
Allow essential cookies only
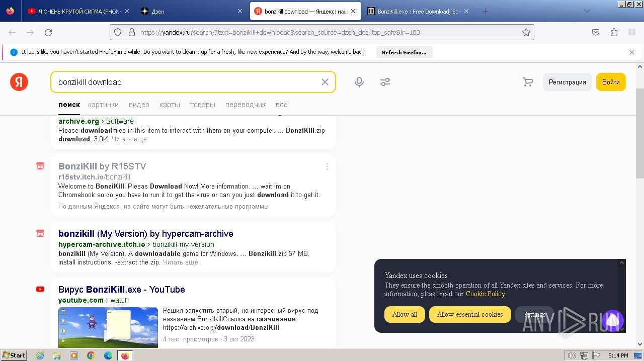[470, 314]
